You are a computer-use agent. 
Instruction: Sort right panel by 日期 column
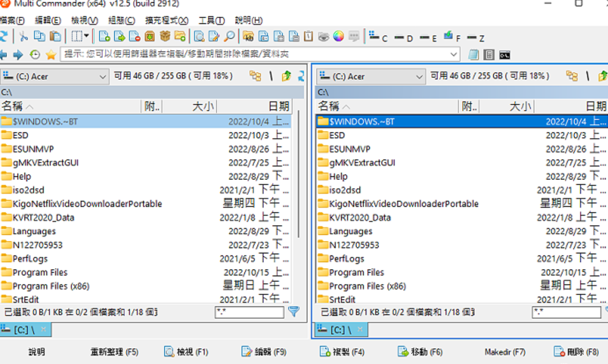571,106
